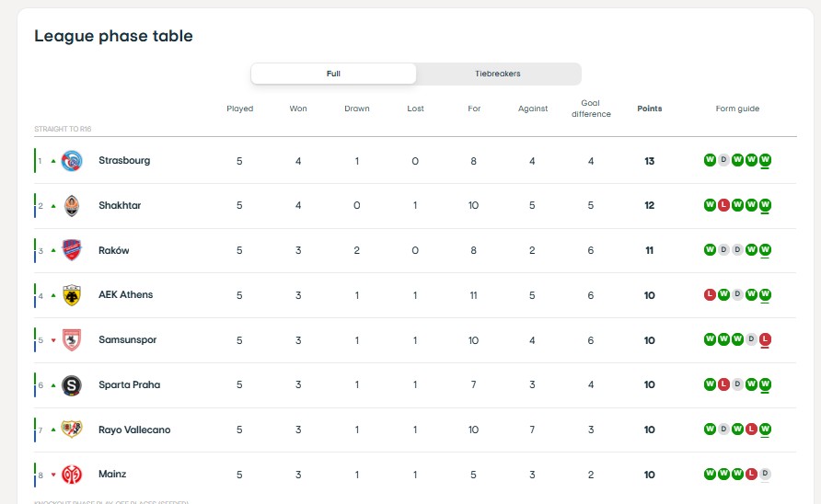Switch to the Tiebreakers tab

498,74
